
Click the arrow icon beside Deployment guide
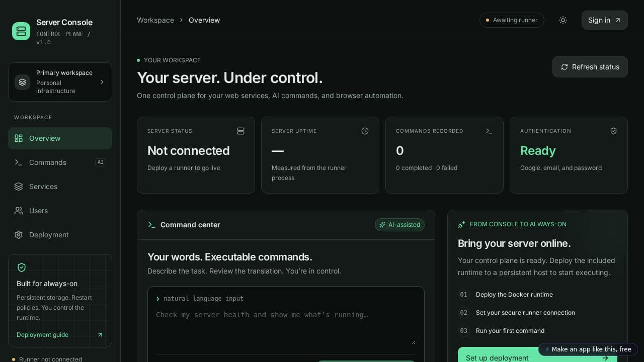100,335
